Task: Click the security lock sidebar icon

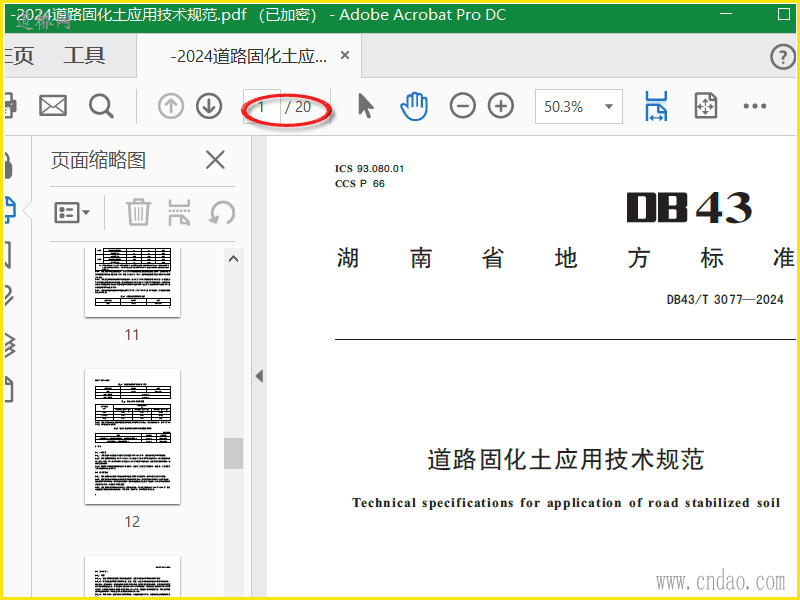Action: tap(8, 165)
